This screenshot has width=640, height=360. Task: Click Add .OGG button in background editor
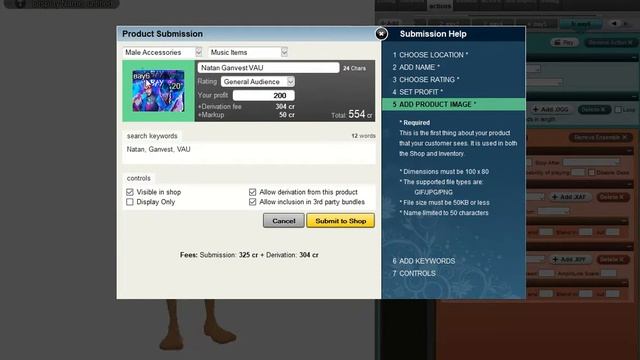tap(551, 109)
